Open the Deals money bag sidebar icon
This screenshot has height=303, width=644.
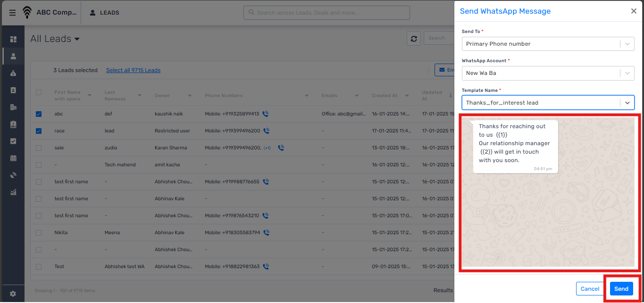[x=13, y=73]
